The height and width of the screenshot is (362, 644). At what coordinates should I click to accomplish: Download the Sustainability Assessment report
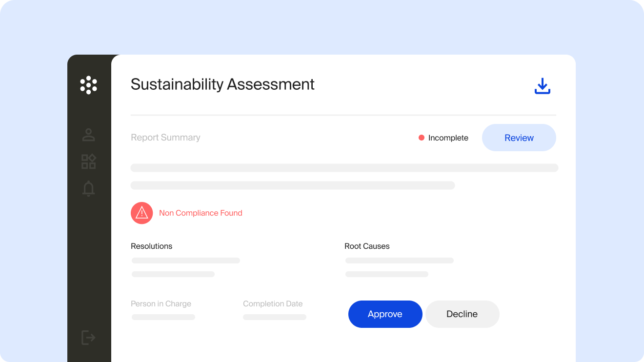(x=542, y=86)
